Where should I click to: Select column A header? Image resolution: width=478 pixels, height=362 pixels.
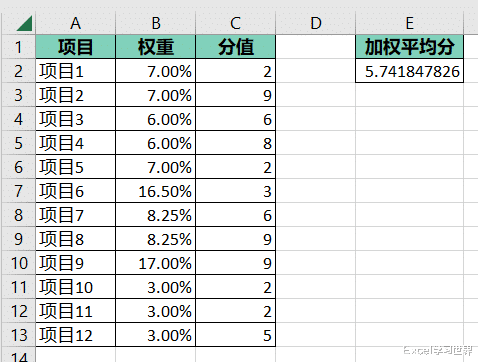[x=76, y=23]
